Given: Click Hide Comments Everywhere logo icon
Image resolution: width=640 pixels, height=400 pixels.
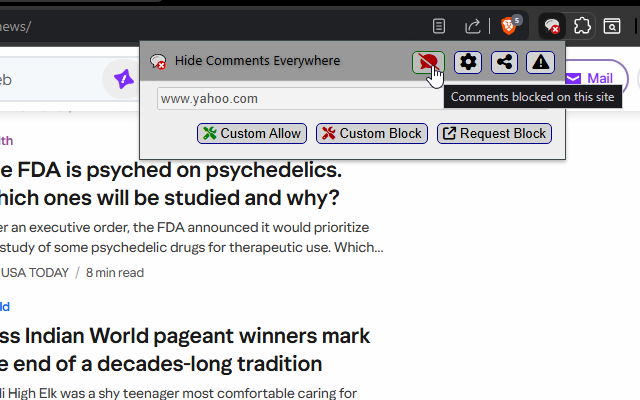Looking at the screenshot, I should (x=158, y=61).
